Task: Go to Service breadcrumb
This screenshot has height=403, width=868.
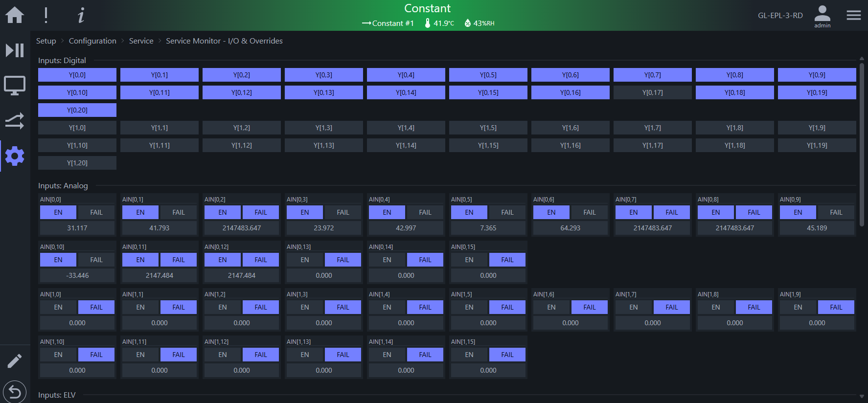Action: tap(141, 41)
